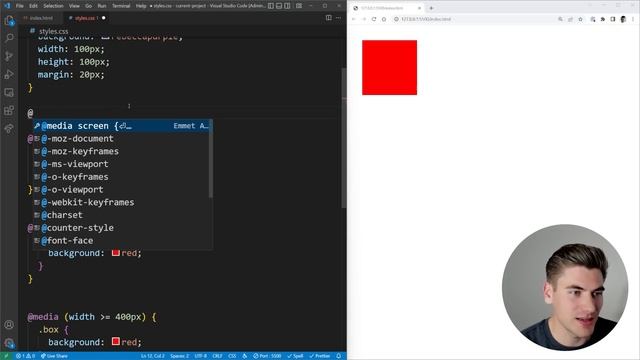Select the @font-face suggestion
The width and height of the screenshot is (640, 360).
click(122, 240)
